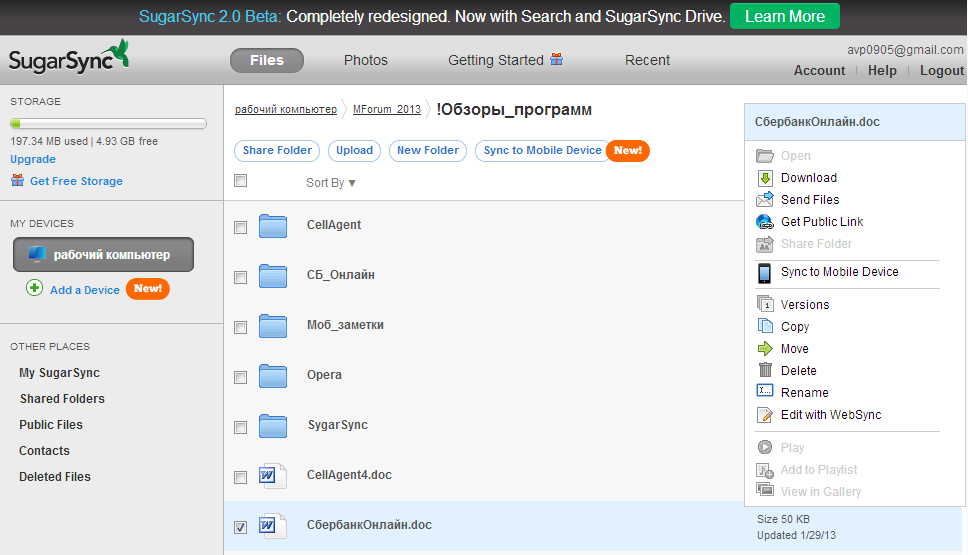This screenshot has width=968, height=555.
Task: Click the monitor icon on рабочий компьютер device
Action: [37, 254]
